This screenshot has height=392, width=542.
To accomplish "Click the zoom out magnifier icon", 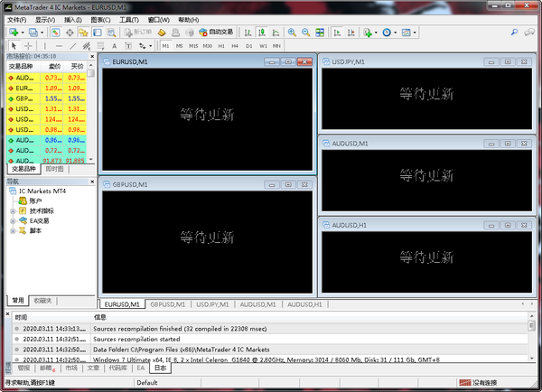I will coord(306,32).
